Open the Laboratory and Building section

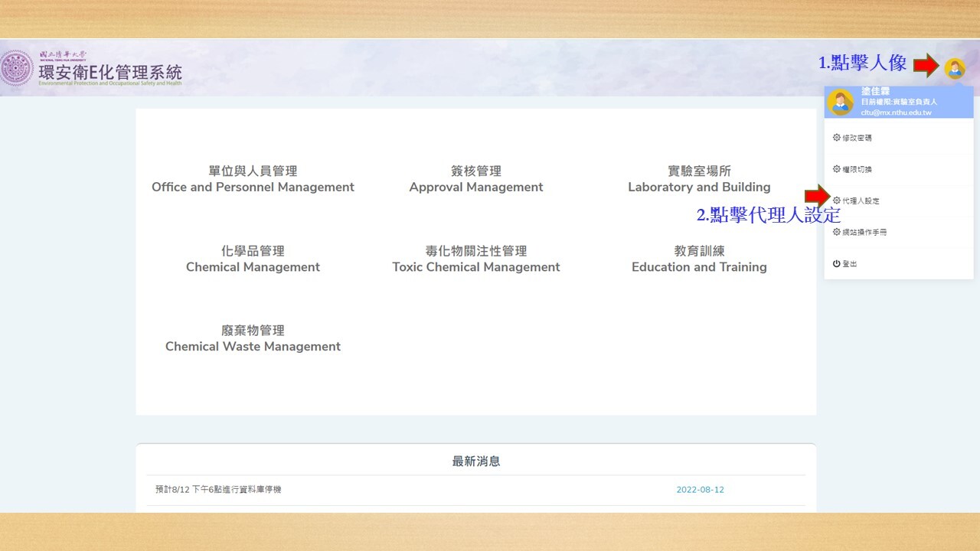click(x=699, y=179)
